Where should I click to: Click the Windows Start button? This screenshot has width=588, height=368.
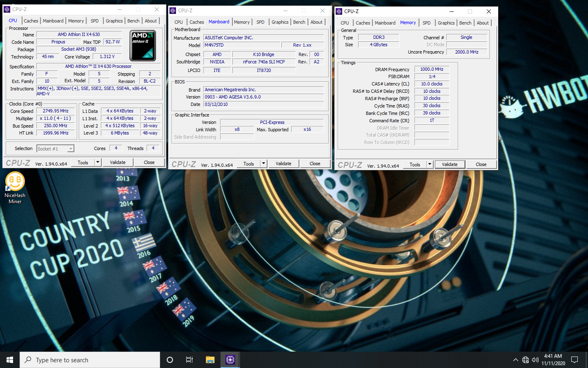tap(10, 360)
